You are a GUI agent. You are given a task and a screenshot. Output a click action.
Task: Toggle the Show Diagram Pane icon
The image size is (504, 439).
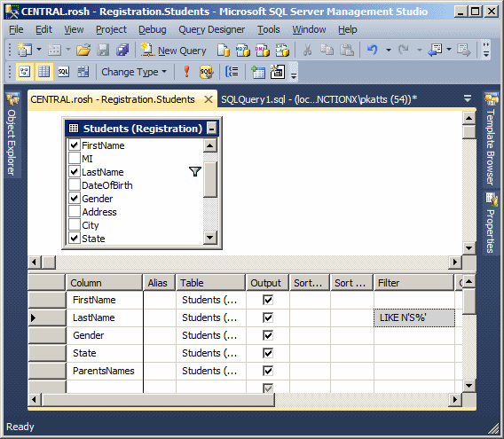point(25,71)
